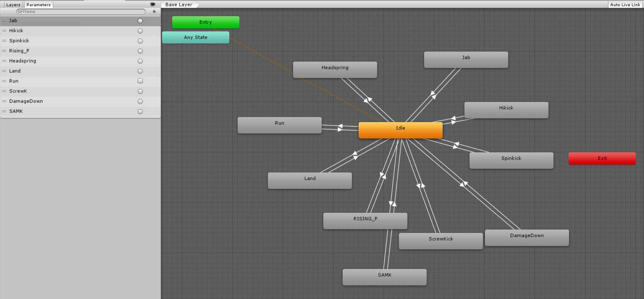Select the DamageDown parameter name
The image size is (644, 299).
pyautogui.click(x=26, y=101)
